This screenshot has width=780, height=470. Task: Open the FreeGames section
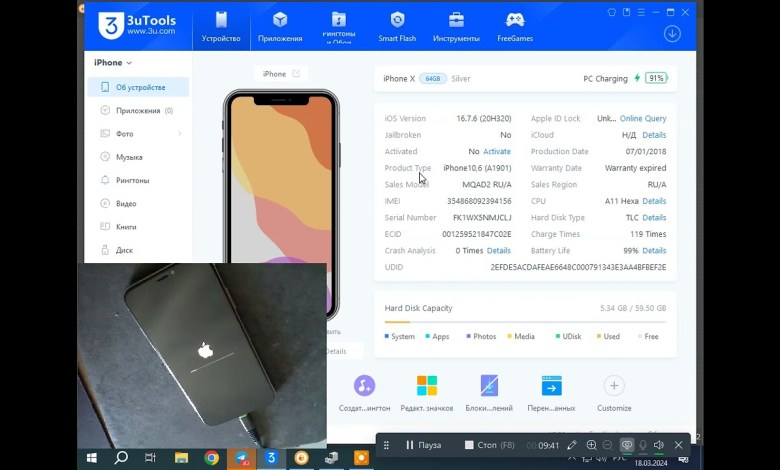(x=514, y=26)
